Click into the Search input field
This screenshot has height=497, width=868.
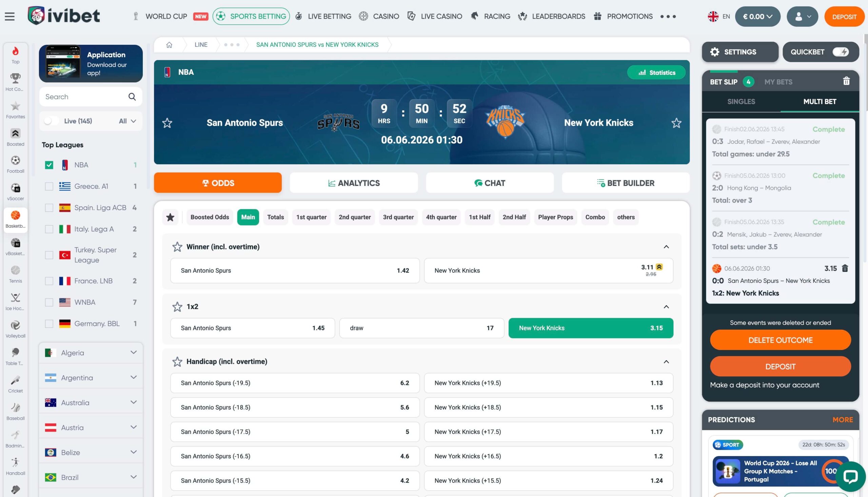pyautogui.click(x=91, y=97)
